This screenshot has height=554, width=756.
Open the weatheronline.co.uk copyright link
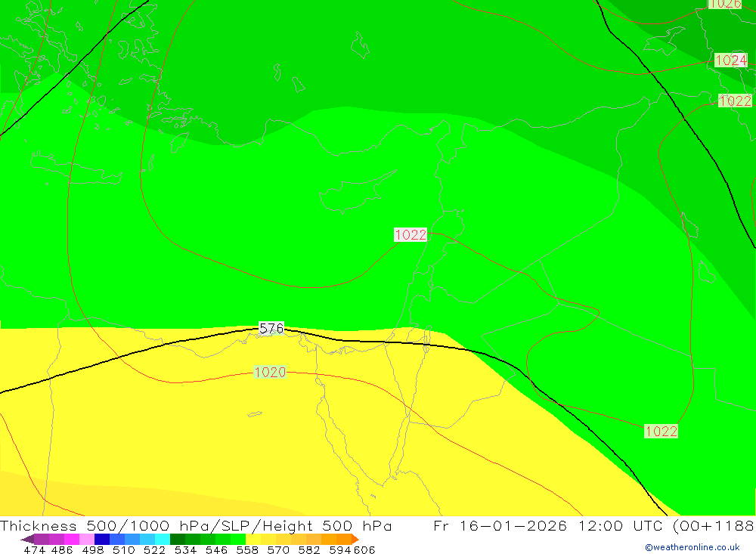[692, 547]
